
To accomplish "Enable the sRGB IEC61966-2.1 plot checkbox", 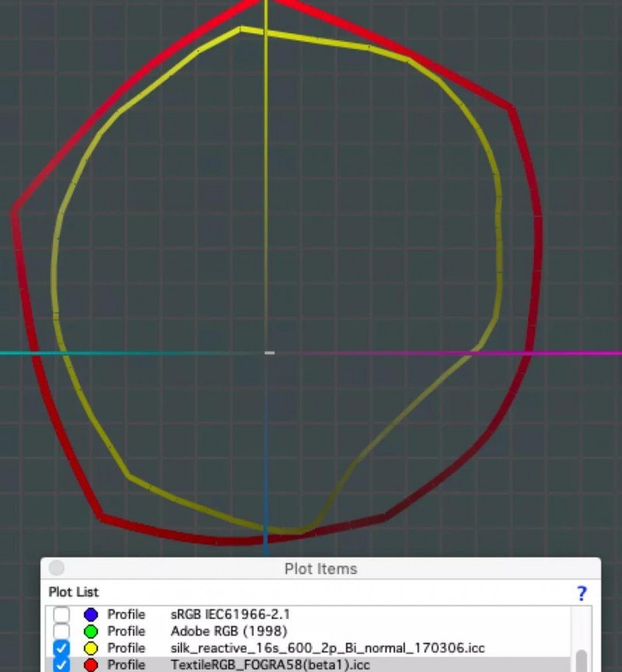I will click(x=61, y=615).
